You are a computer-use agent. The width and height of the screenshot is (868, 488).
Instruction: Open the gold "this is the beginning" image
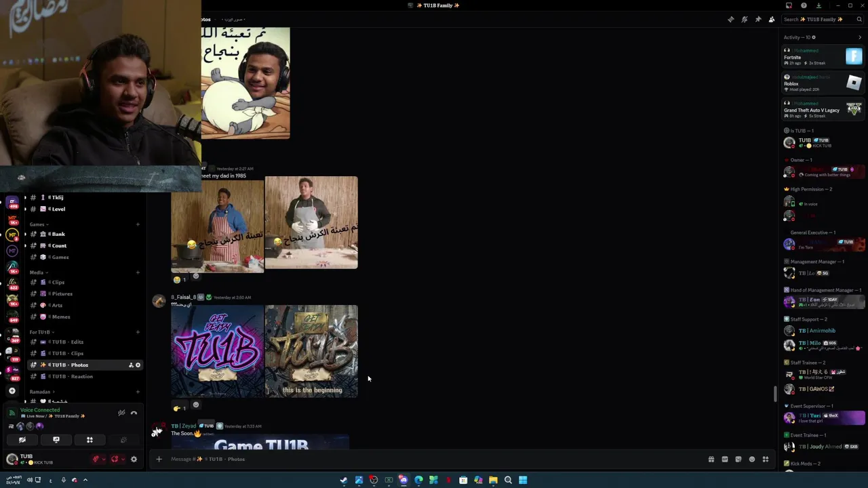click(x=311, y=351)
